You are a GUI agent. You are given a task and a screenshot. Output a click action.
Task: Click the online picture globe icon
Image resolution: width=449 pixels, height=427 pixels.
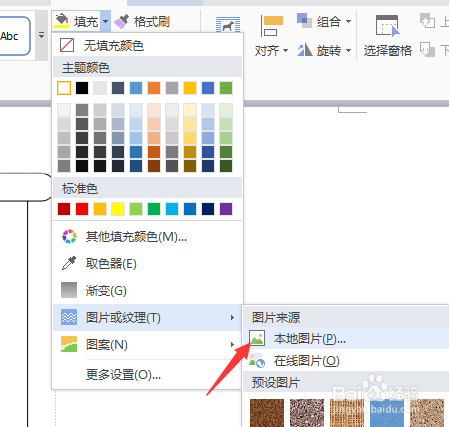257,361
